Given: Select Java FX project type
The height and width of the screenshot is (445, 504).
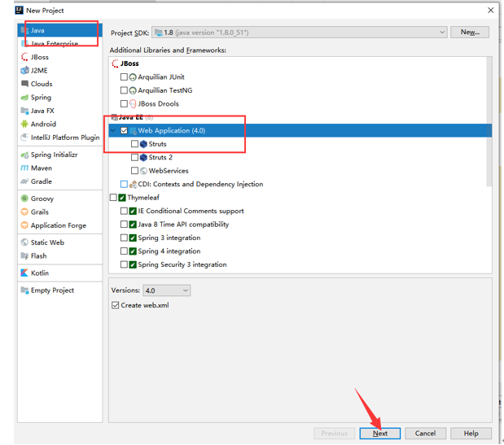Looking at the screenshot, I should [x=59, y=111].
